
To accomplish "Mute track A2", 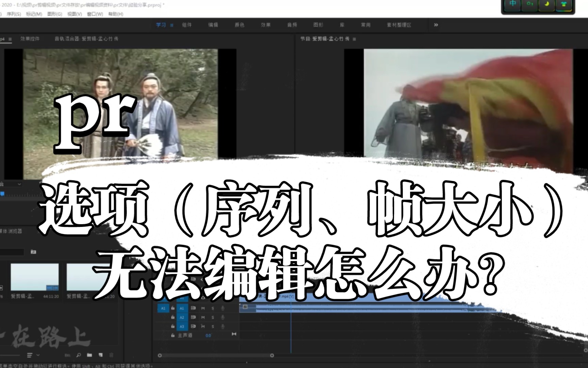I will coord(203,317).
